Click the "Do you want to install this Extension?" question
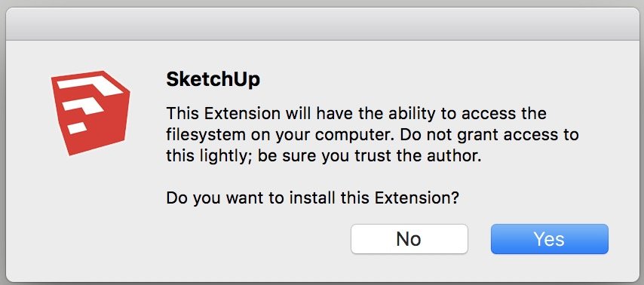Screen dimensions: 644x285 (312, 199)
